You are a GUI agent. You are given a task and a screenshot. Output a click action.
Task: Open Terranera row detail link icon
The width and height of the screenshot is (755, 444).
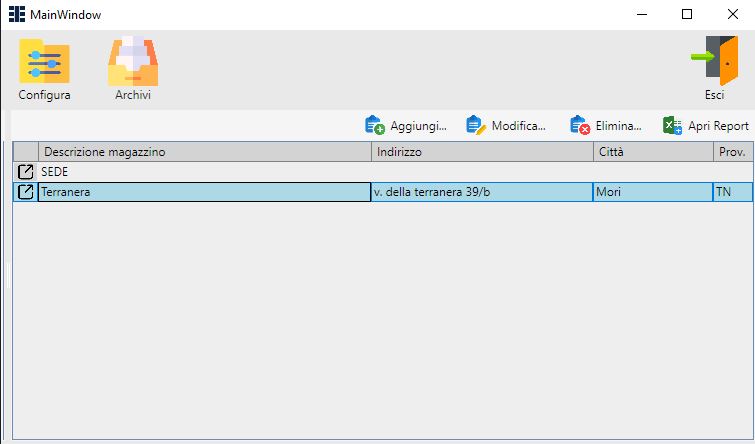coord(26,192)
